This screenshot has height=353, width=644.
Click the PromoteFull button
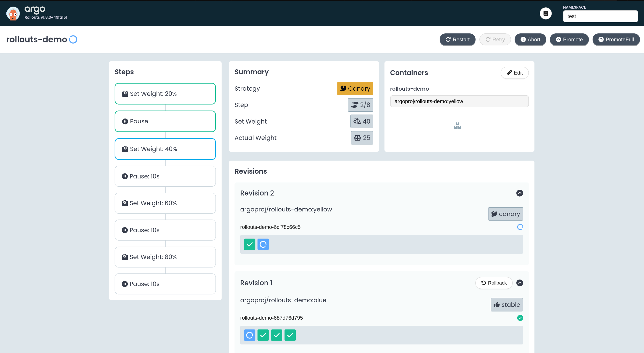[616, 40]
